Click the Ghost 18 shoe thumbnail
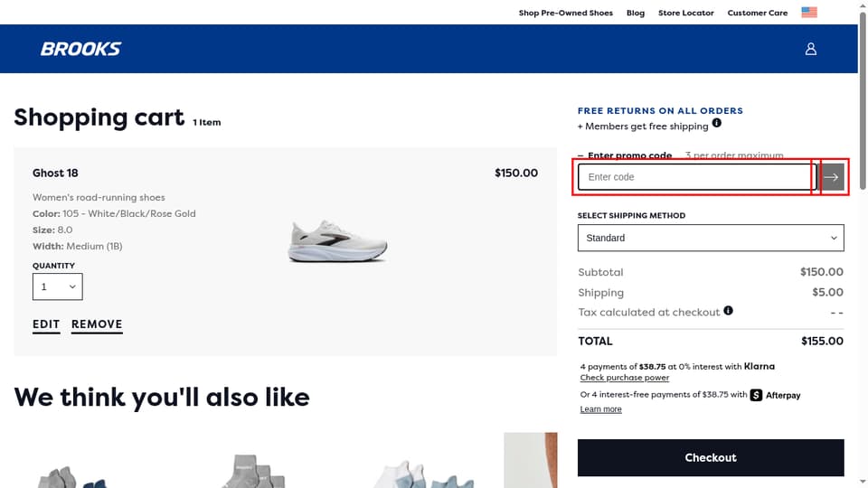The width and height of the screenshot is (868, 488). (x=337, y=241)
